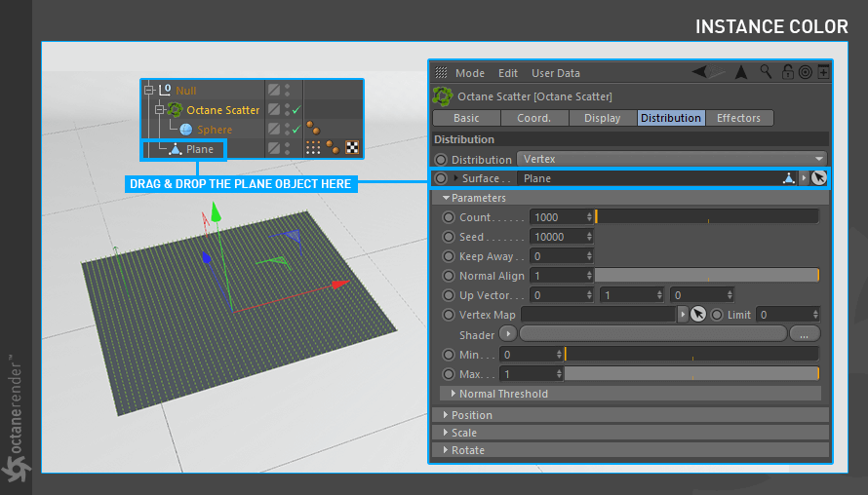Switch to the Effectors tab
The image size is (868, 495).
[738, 118]
